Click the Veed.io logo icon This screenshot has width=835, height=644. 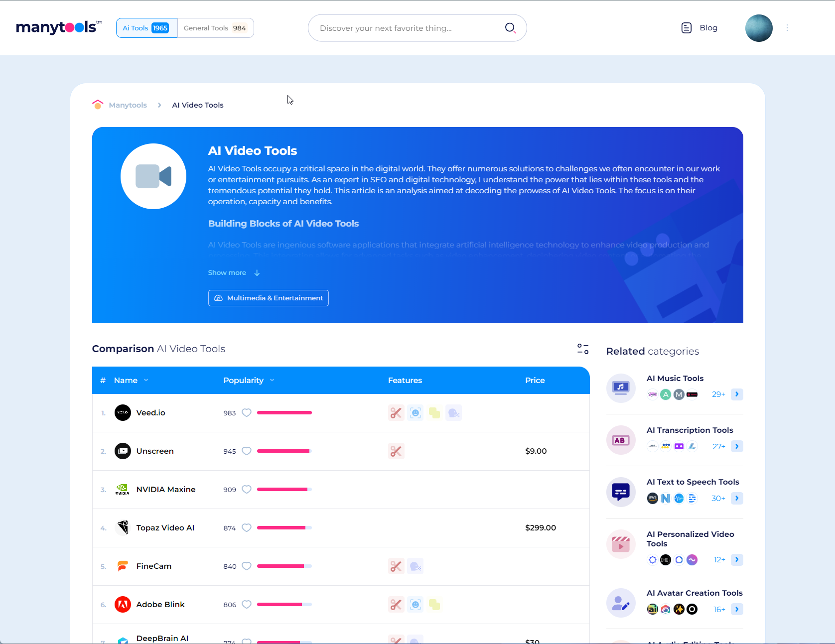123,413
